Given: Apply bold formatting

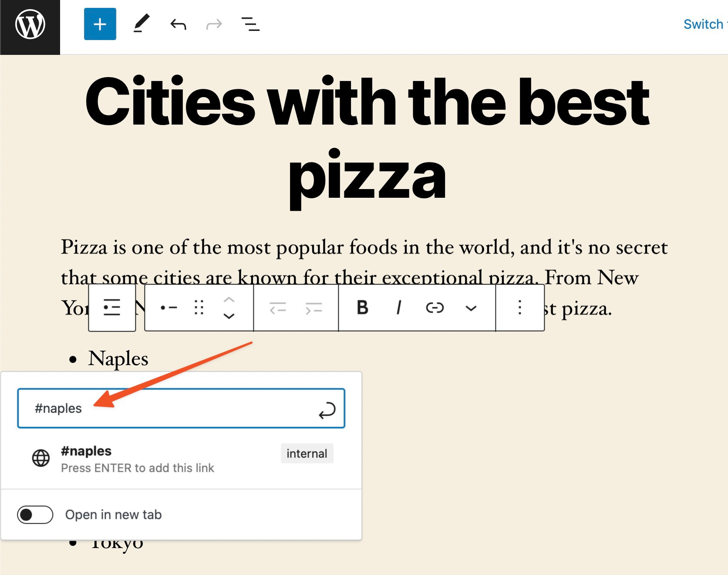Looking at the screenshot, I should tap(362, 308).
